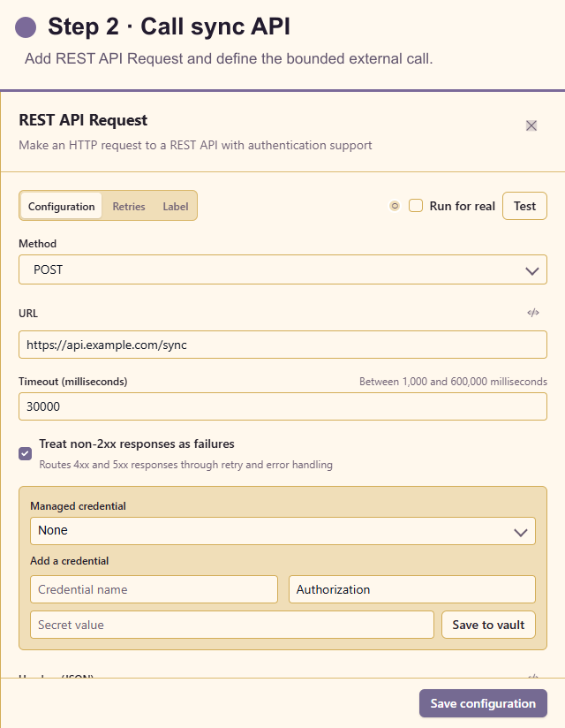
Task: Open the Method dropdown showing POST
Action: coord(282,269)
